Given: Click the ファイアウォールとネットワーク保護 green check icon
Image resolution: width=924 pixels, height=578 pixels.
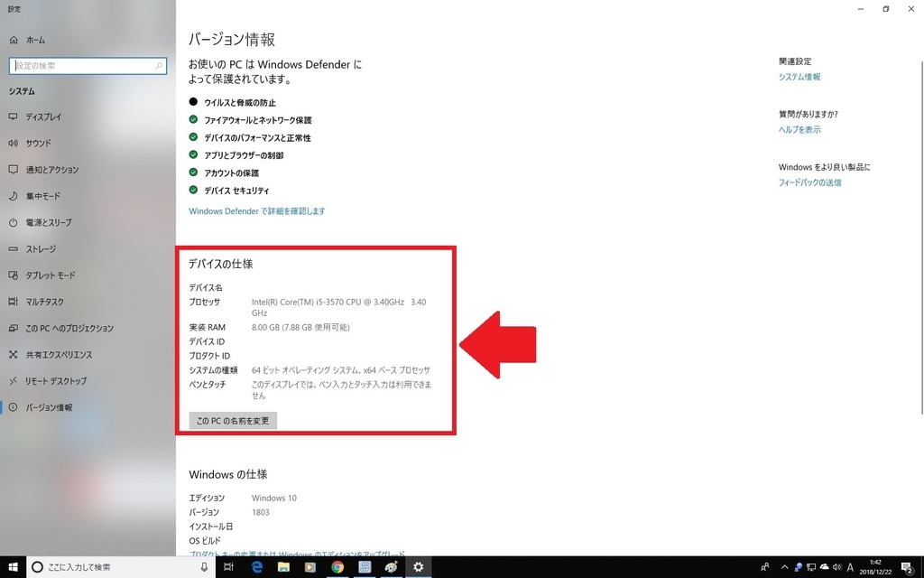Looking at the screenshot, I should 193,119.
